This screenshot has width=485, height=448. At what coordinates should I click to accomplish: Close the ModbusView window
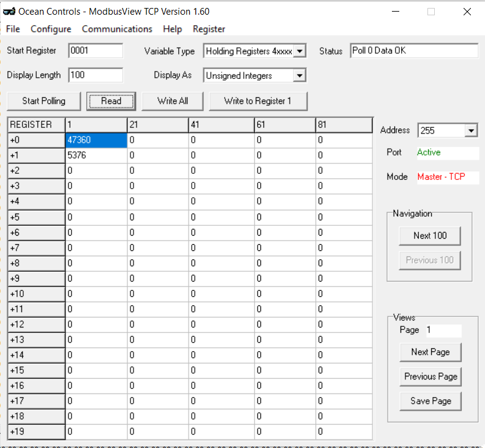pos(467,12)
